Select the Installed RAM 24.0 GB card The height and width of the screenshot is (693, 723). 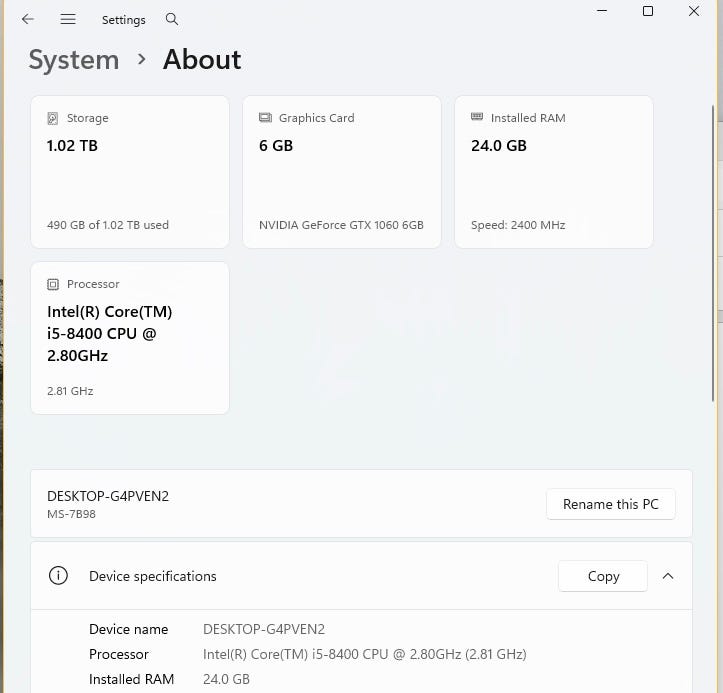(554, 172)
